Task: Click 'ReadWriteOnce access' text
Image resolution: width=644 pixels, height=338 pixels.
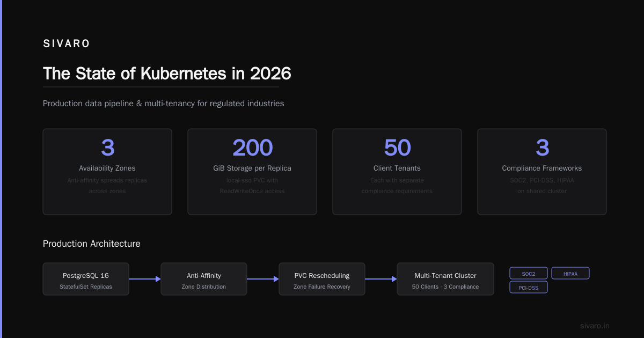Action: click(252, 191)
